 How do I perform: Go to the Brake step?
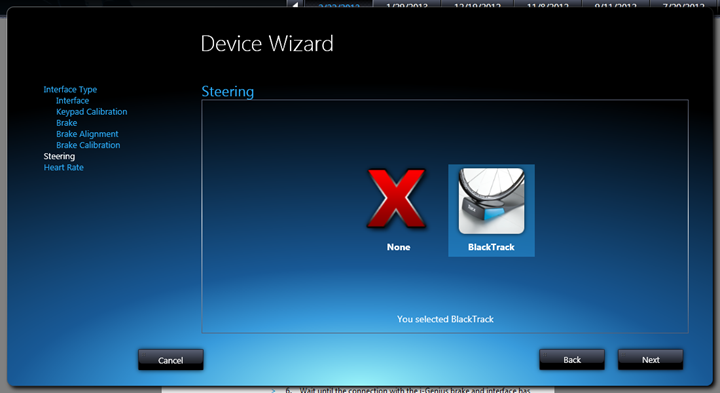67,123
